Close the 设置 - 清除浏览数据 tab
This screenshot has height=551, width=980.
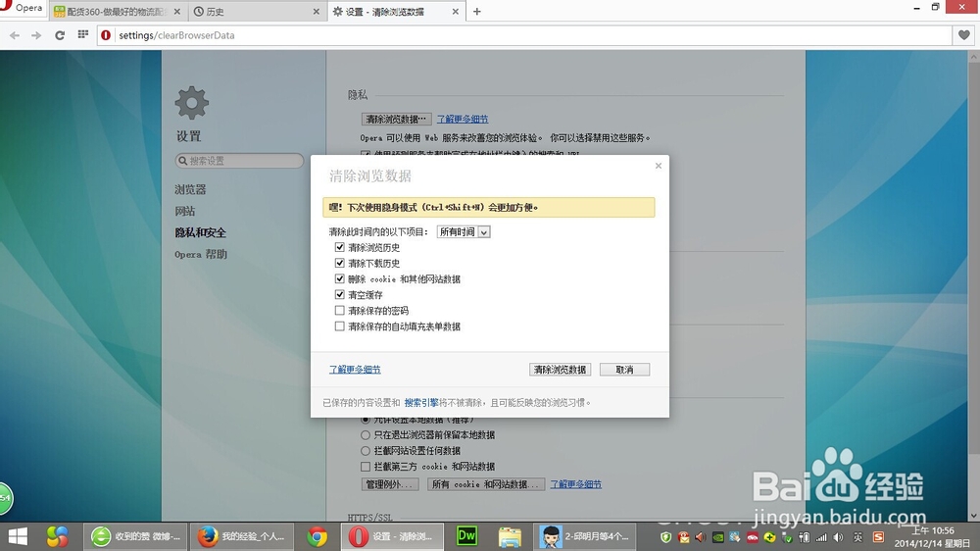coord(455,11)
